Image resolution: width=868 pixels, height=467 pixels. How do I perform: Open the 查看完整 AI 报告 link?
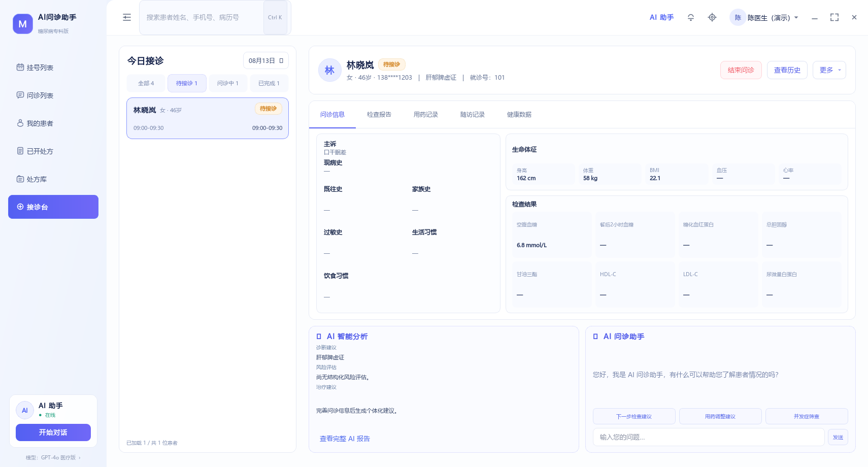[345, 439]
